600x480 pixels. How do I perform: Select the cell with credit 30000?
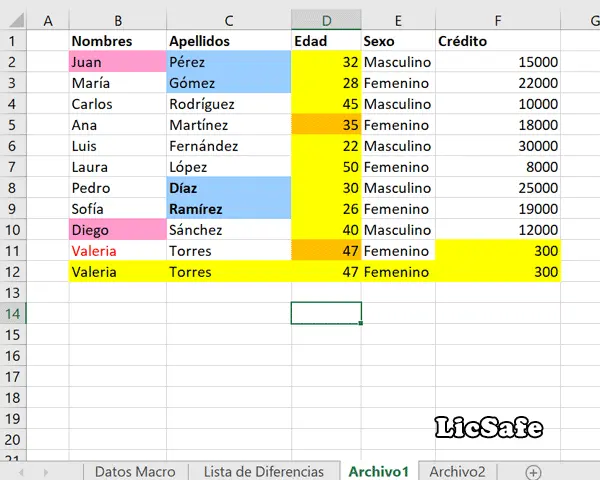(x=498, y=145)
